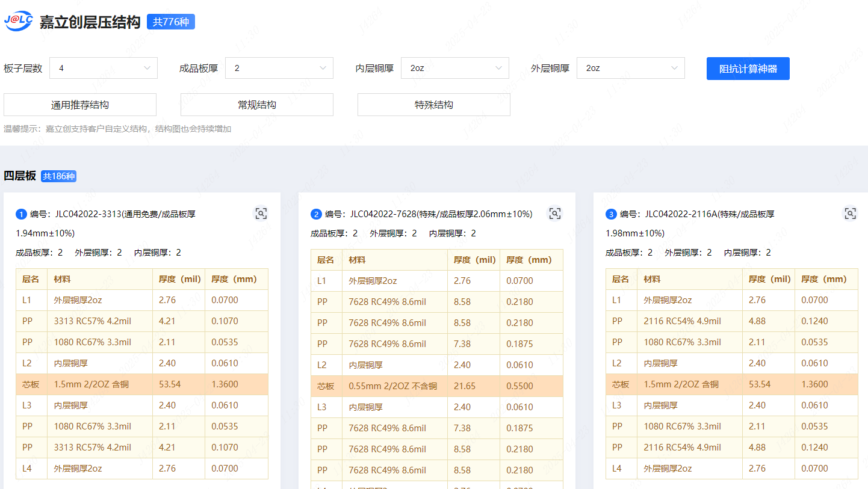This screenshot has height=489, width=868.
Task: Click 层名 header in card 1
Action: coord(31,279)
